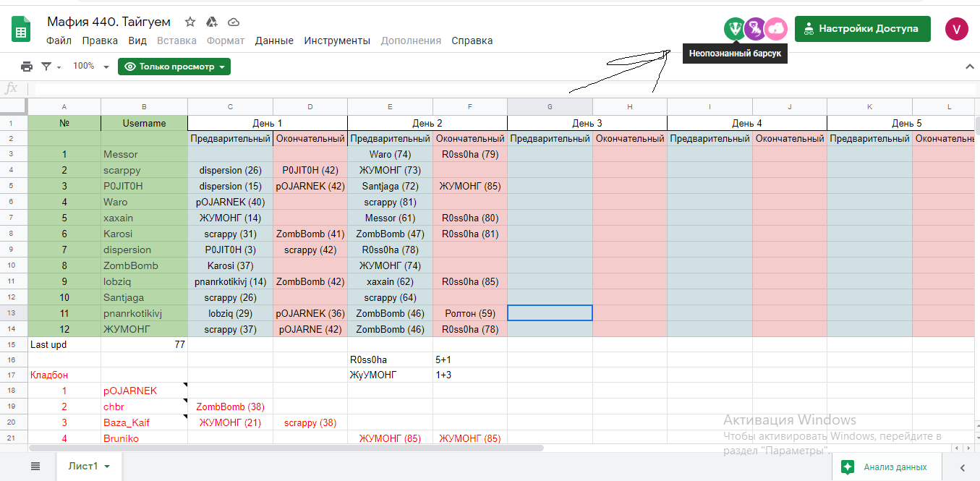Show the side panel with bottom-right chevron
This screenshot has width=980, height=481.
[x=963, y=467]
